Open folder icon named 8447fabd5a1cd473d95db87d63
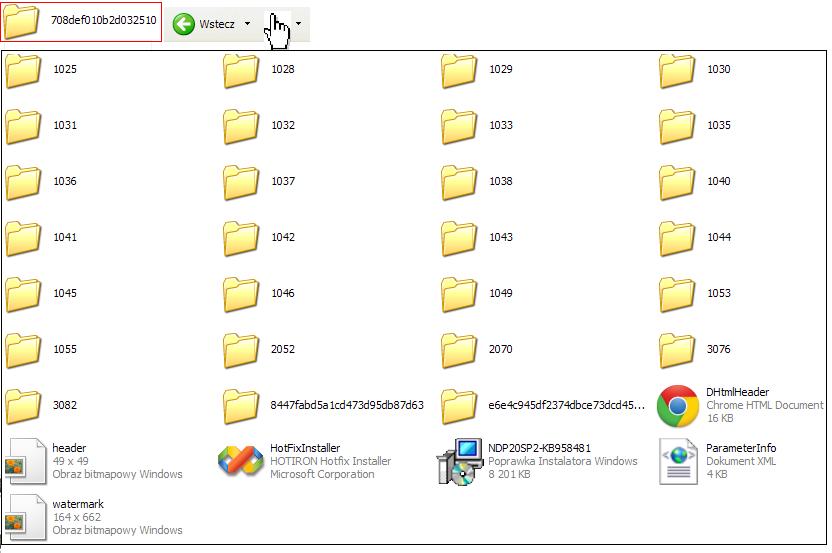 (241, 405)
